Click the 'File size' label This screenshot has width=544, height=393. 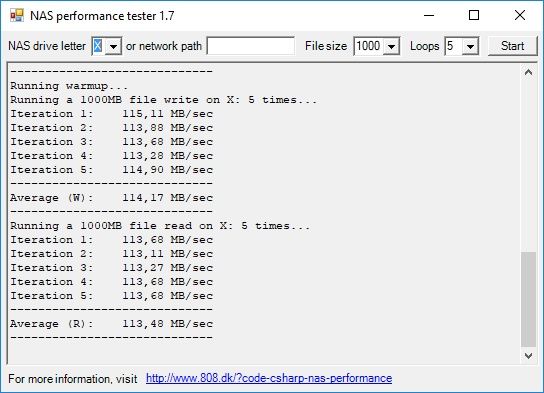click(326, 46)
